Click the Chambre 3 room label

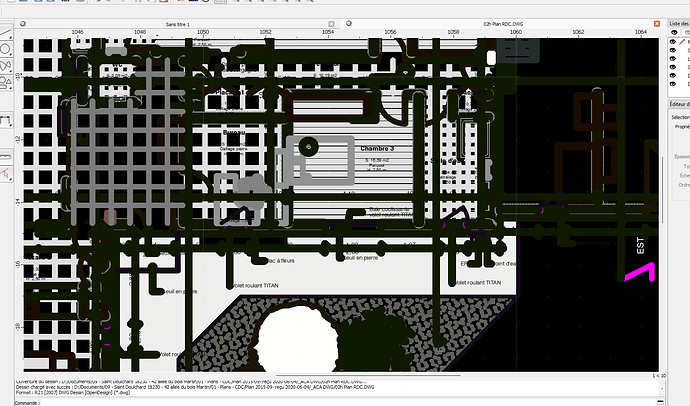(377, 149)
